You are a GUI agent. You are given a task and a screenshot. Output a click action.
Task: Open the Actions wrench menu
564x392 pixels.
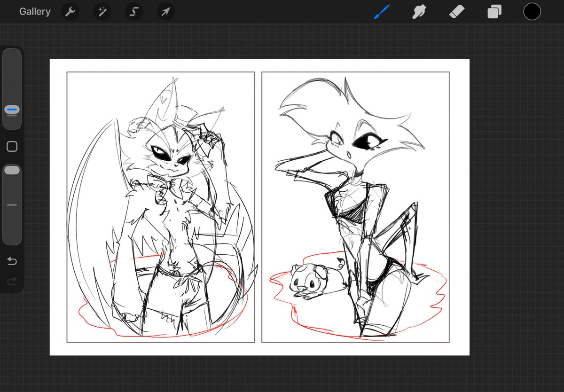coord(70,12)
